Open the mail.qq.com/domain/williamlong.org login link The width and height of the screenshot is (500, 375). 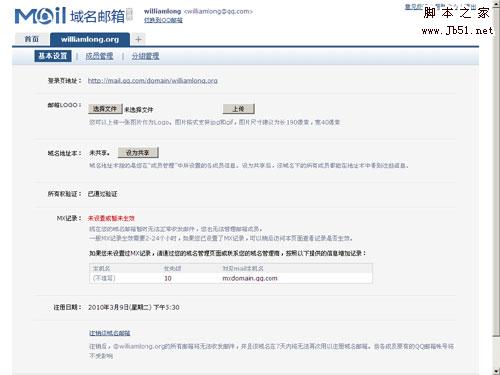[x=153, y=81]
